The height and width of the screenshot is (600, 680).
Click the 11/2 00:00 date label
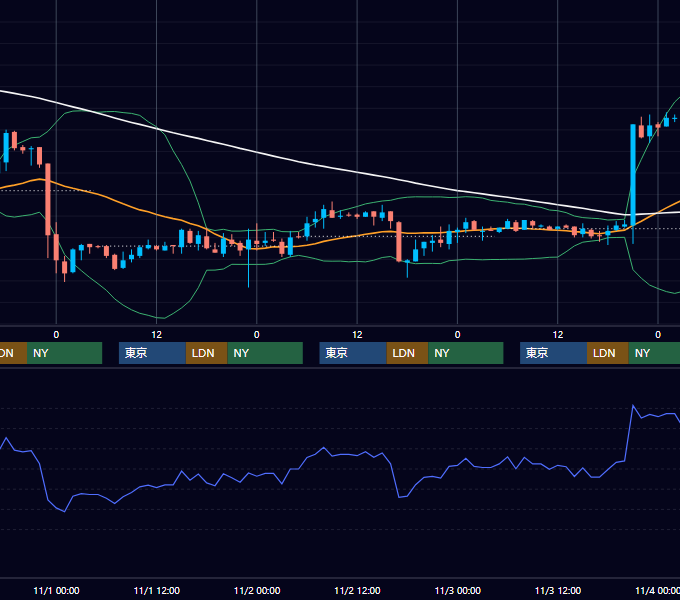(257, 590)
